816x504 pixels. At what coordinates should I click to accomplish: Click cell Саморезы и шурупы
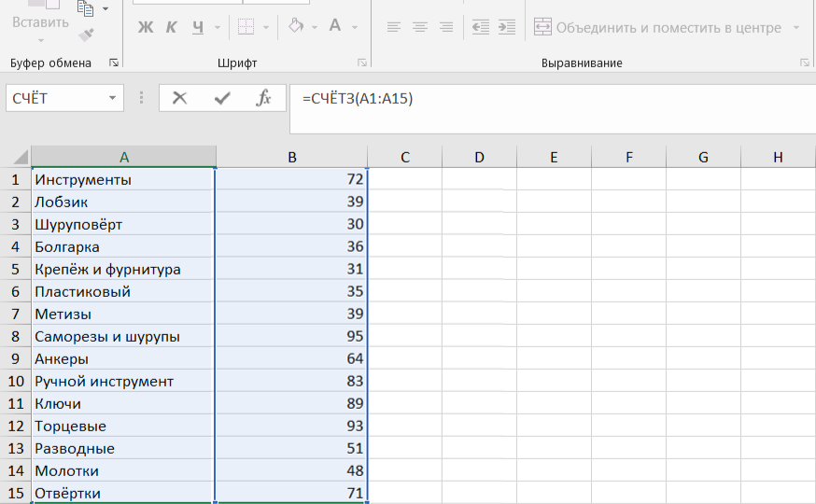[124, 337]
